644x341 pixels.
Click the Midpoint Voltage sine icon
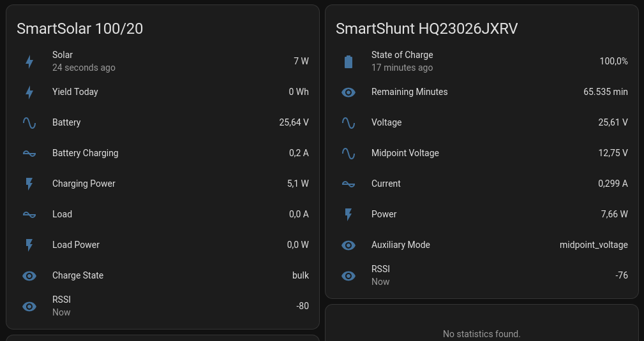tap(348, 154)
